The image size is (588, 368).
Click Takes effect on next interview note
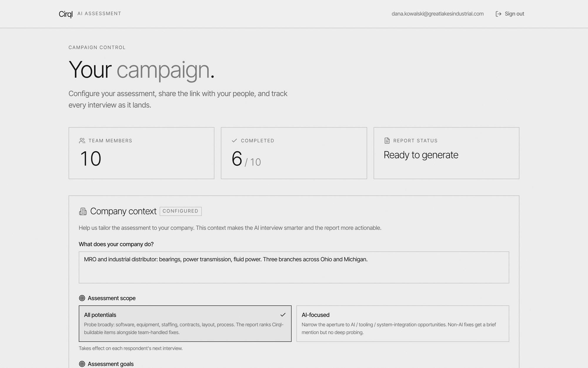pos(131,348)
